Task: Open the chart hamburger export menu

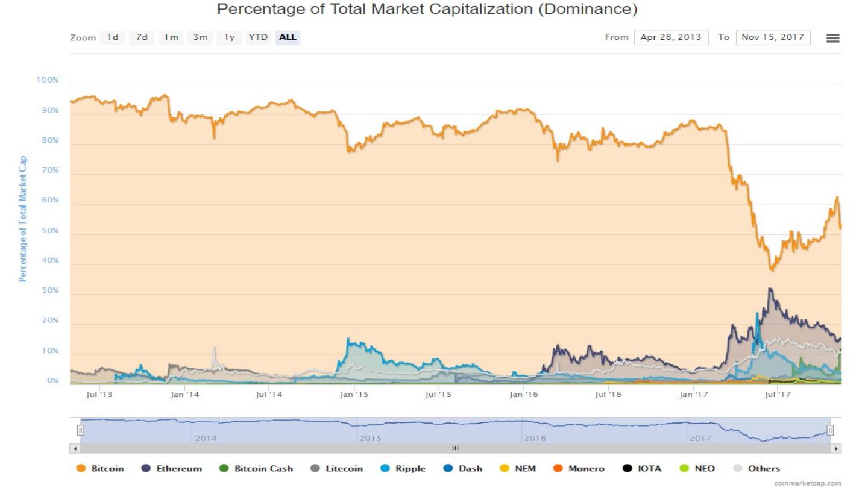Action: tap(832, 38)
